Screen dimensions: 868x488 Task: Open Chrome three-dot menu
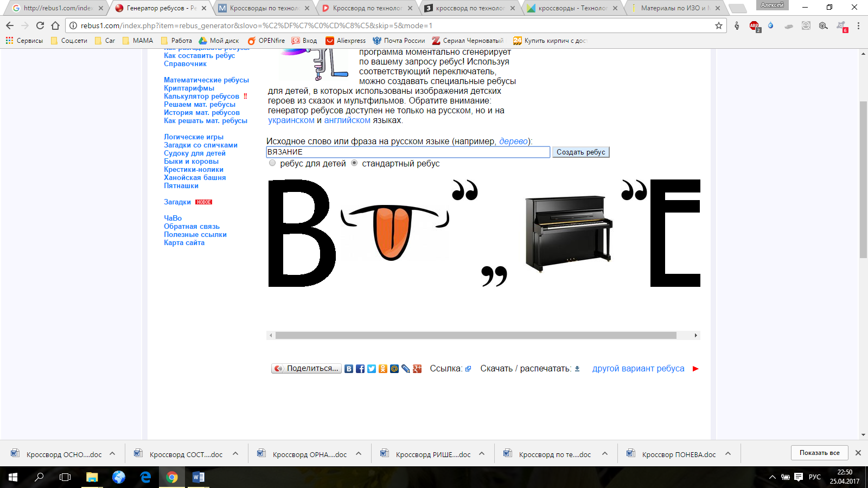[858, 25]
